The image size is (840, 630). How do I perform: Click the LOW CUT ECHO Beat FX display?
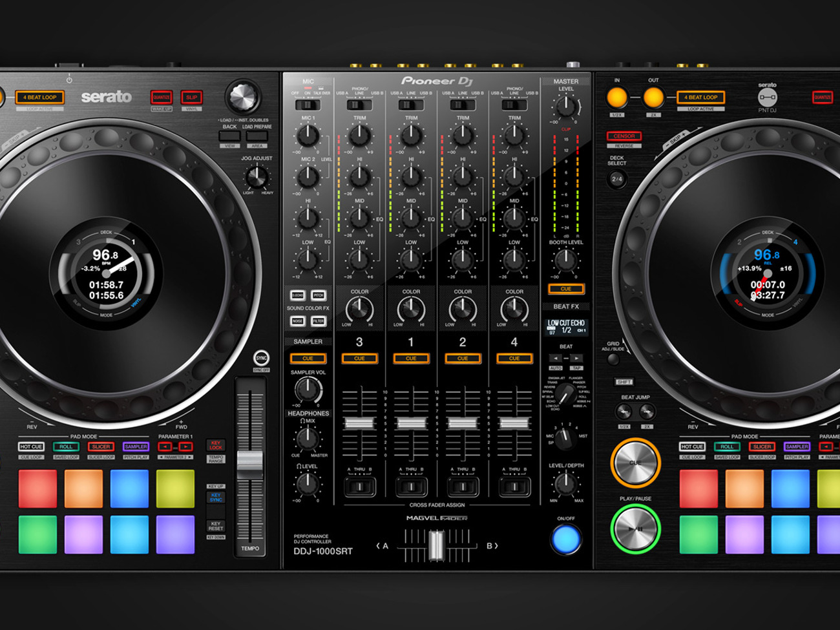[566, 326]
